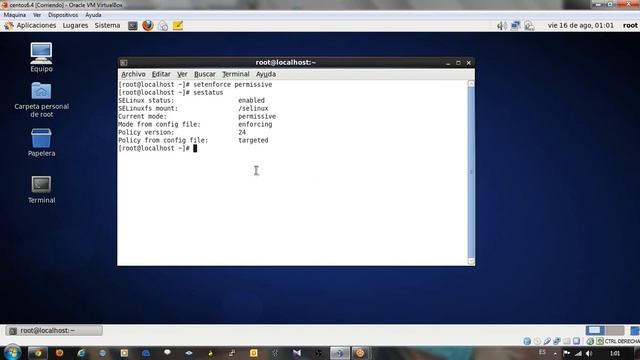Click the ES language indicator in the Windows tray
Screen dimensions: 640x360
[x=542, y=352]
